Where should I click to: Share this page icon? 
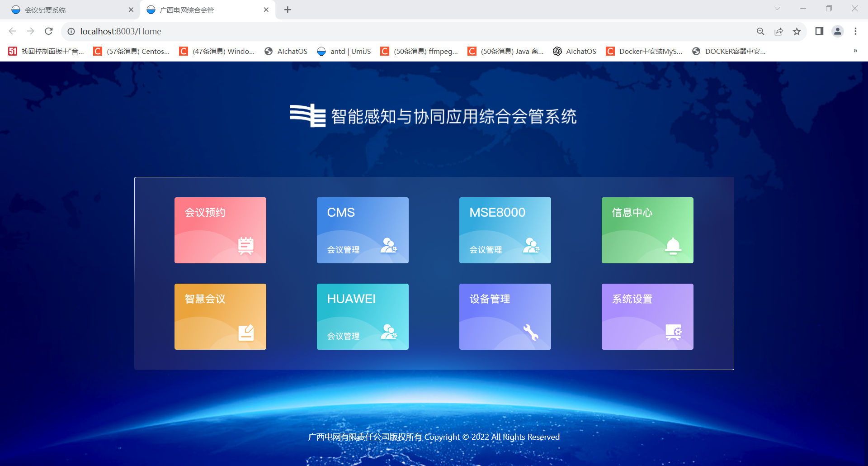click(x=778, y=31)
